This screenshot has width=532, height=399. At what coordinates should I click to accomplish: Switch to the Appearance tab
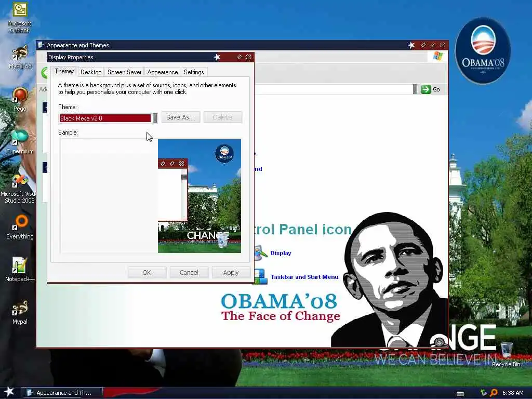click(x=163, y=72)
